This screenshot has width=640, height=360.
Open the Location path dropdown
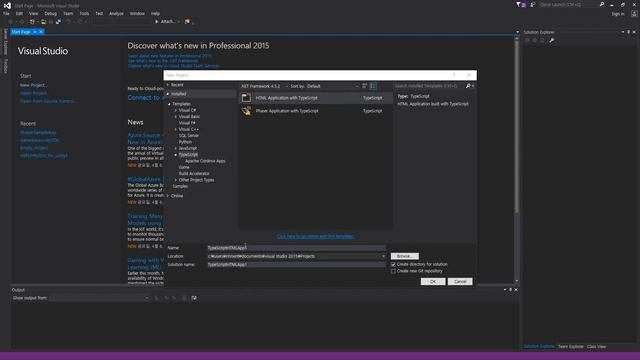point(383,256)
